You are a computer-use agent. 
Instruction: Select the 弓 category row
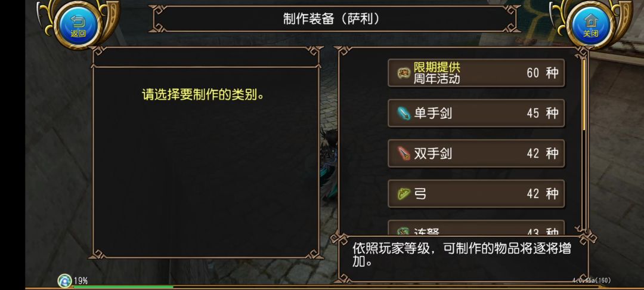point(476,193)
